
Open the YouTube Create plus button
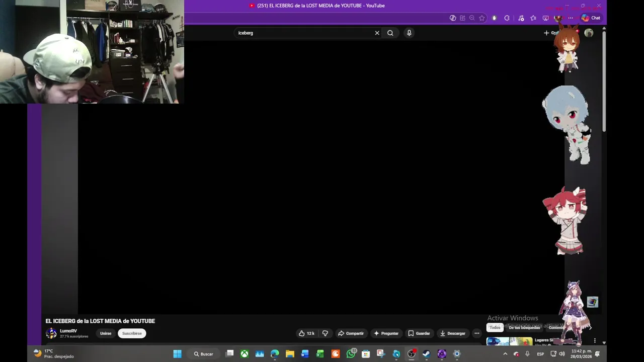point(550,33)
